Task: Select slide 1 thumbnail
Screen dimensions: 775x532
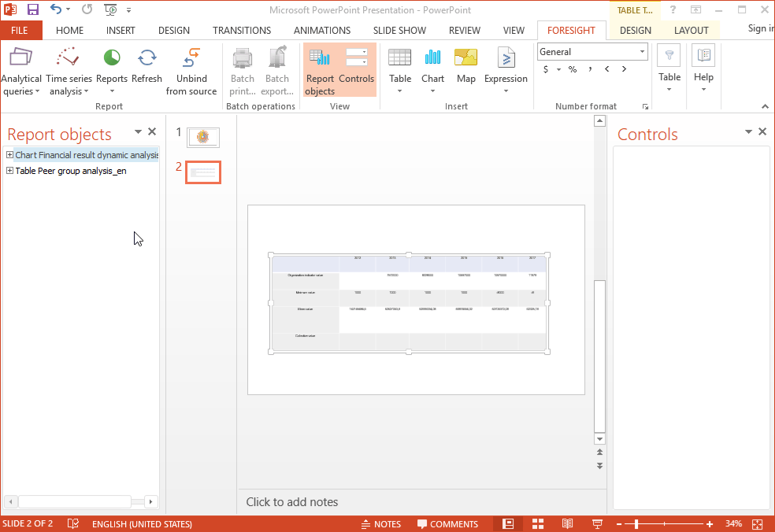Action: coord(203,138)
